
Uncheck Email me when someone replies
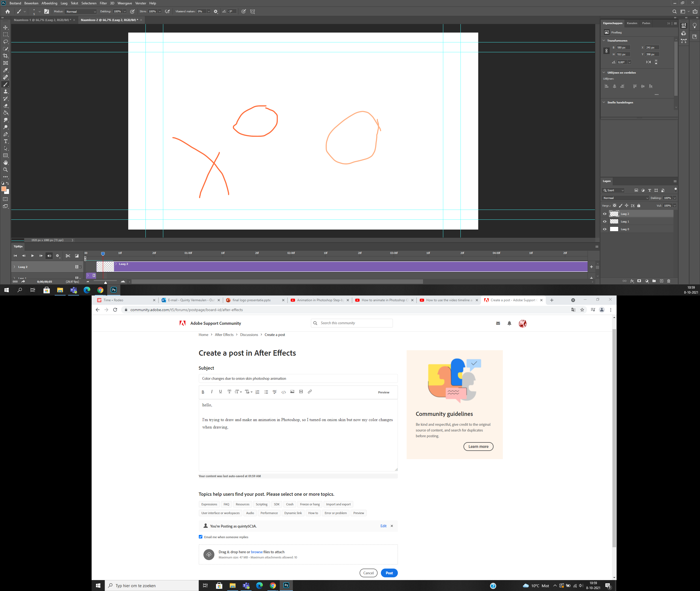tap(200, 537)
